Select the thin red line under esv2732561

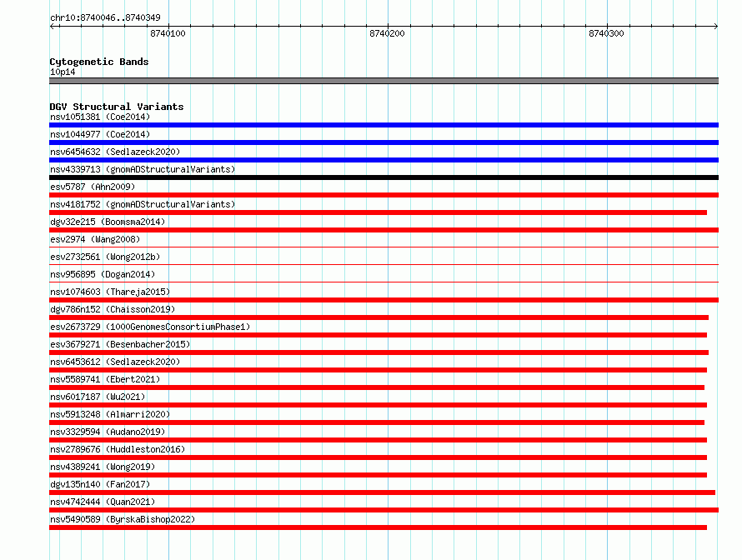(384, 264)
